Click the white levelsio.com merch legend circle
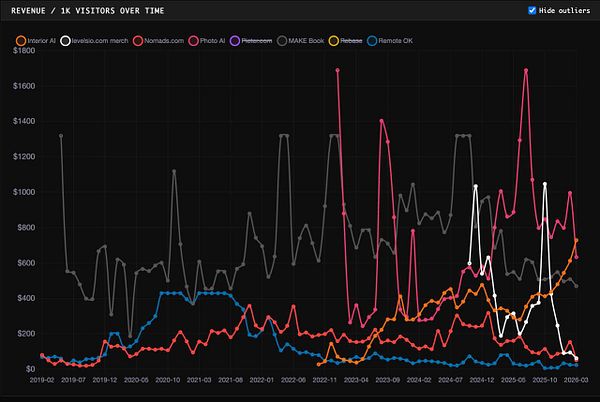The width and height of the screenshot is (600, 402). coord(65,41)
